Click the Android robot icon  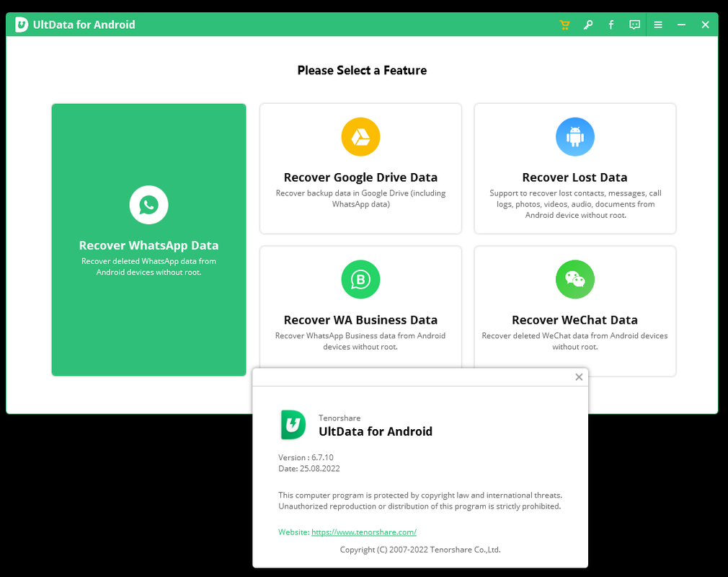(x=574, y=137)
